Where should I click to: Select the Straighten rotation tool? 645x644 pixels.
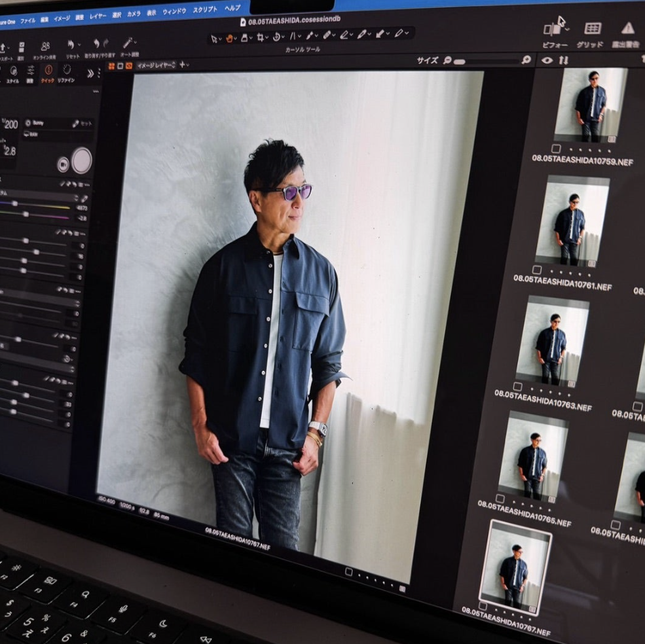277,37
